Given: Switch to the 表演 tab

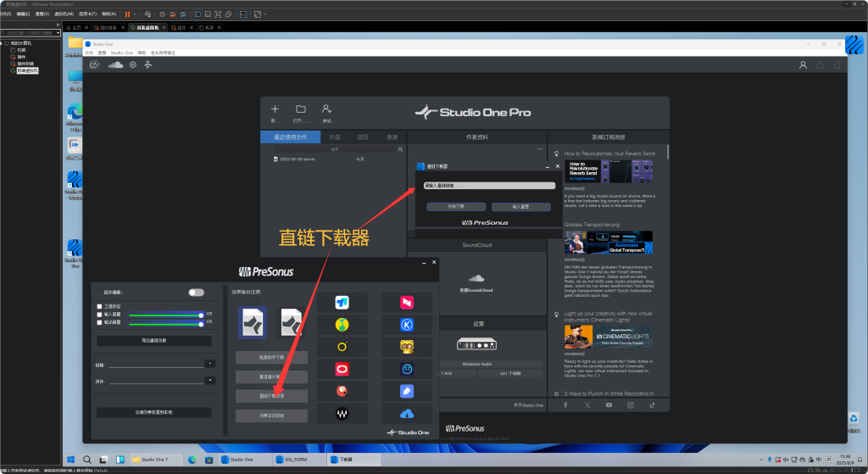Looking at the screenshot, I should [x=392, y=137].
